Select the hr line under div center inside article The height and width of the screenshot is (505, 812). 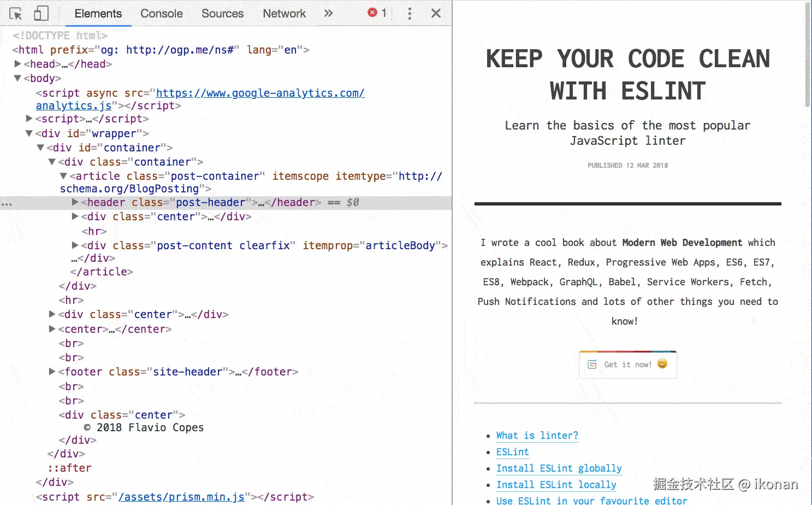(94, 231)
